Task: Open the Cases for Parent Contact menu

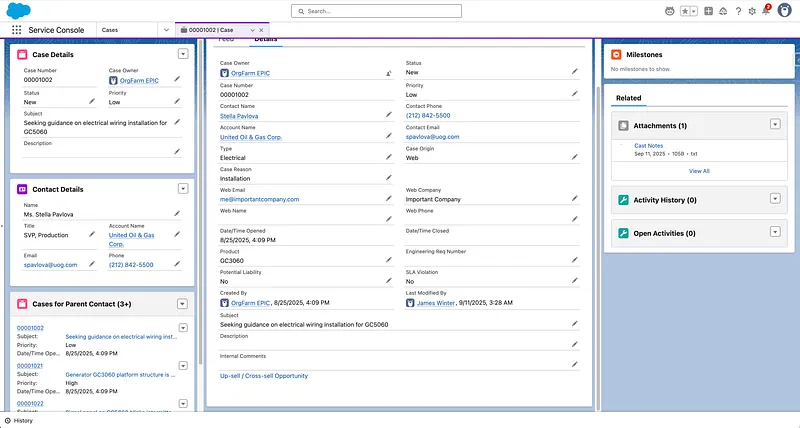Action: click(182, 304)
